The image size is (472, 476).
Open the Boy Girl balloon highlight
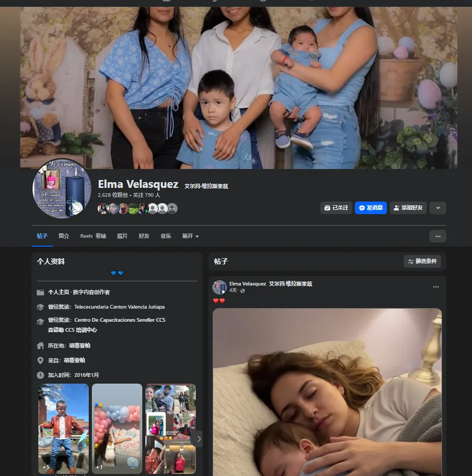(117, 428)
